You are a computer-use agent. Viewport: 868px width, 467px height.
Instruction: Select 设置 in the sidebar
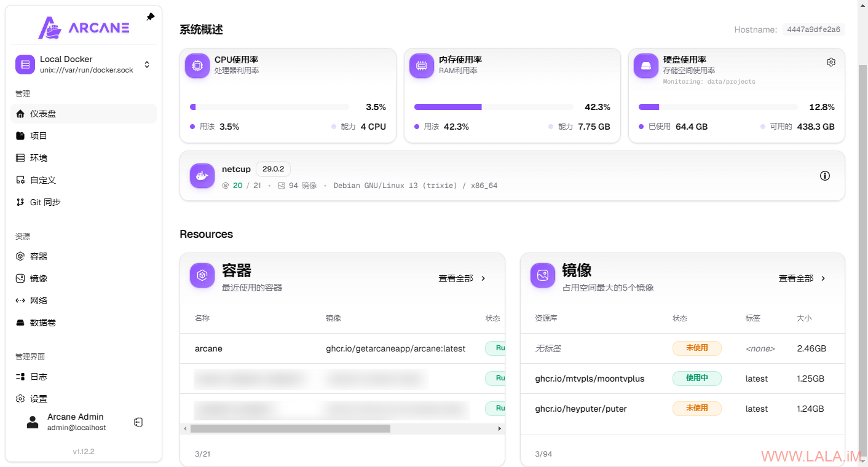pos(38,399)
